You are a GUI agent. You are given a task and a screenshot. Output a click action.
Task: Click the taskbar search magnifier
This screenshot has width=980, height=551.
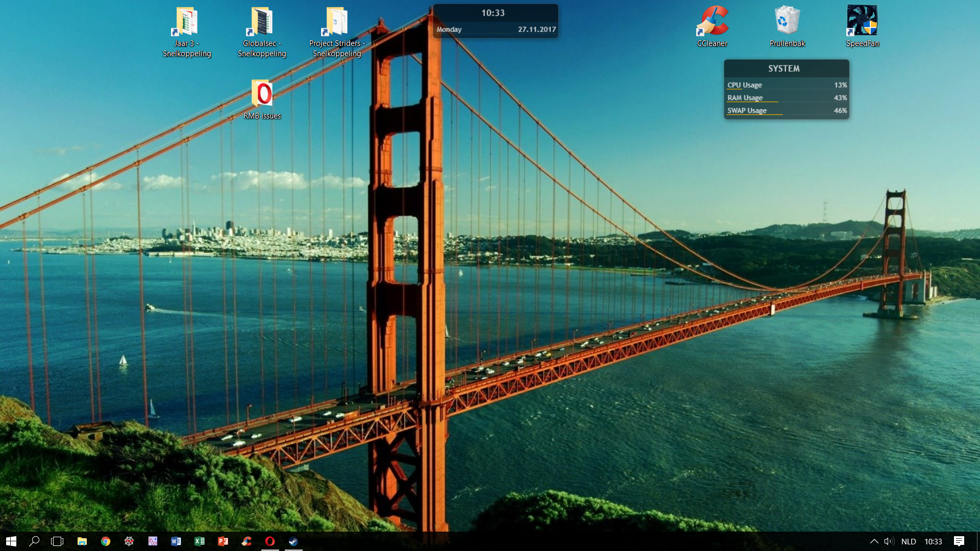pos(34,541)
